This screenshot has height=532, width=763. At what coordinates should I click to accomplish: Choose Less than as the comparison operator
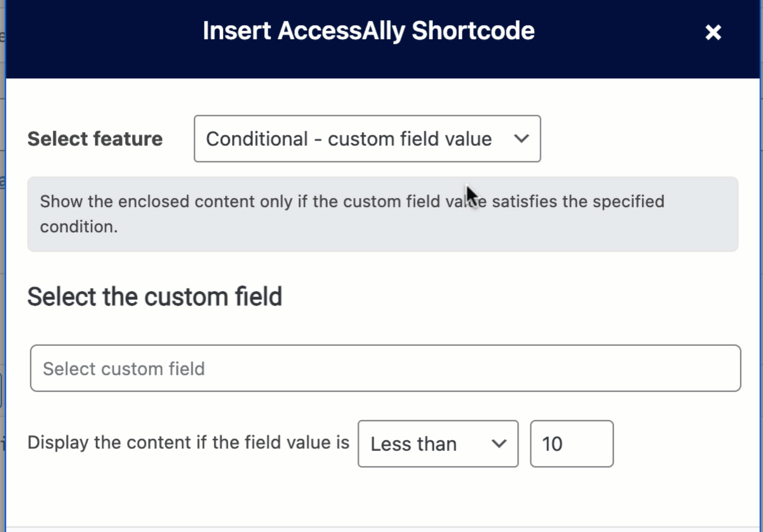click(x=414, y=443)
